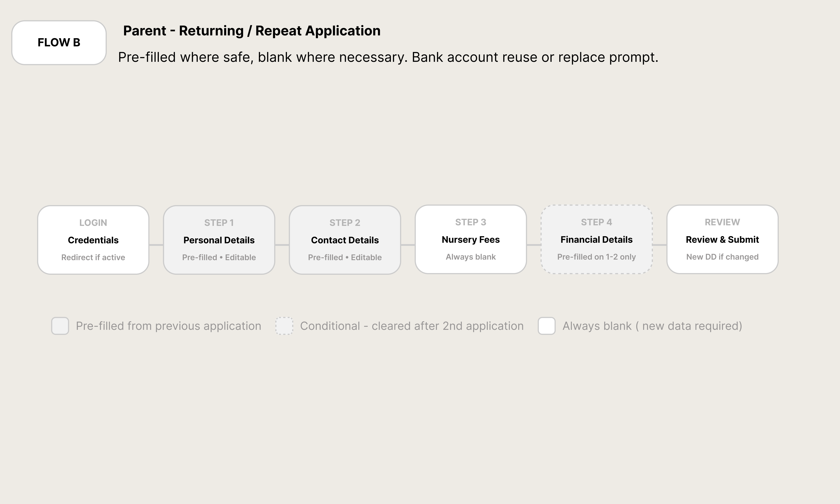840x504 pixels.
Task: Click the "LOGIN" label
Action: tap(93, 223)
